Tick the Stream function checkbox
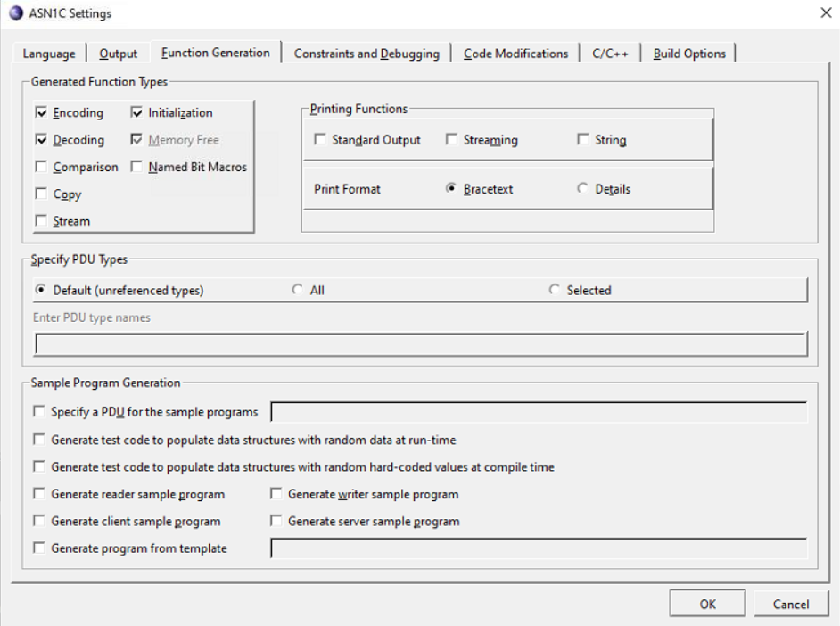The width and height of the screenshot is (840, 626). (41, 221)
